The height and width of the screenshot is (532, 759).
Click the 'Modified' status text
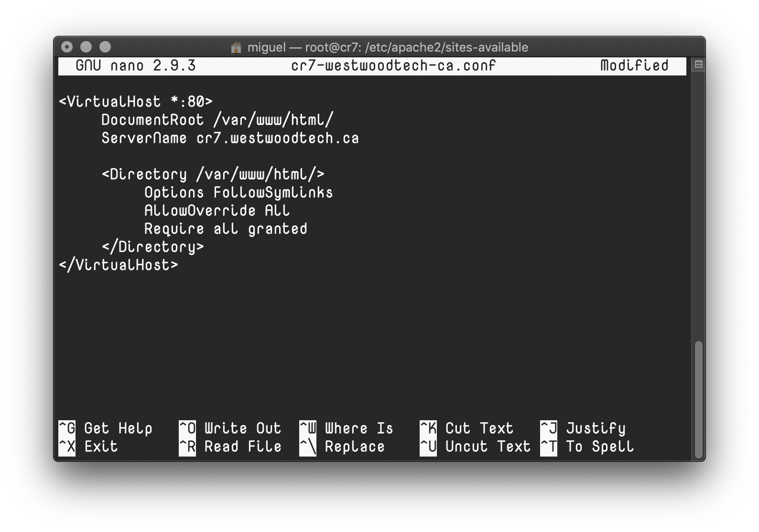click(x=634, y=65)
